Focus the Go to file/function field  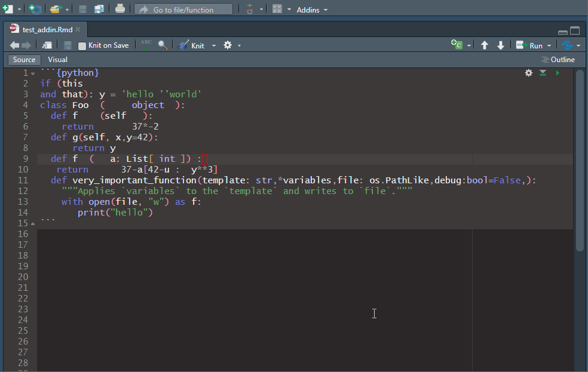pos(183,10)
